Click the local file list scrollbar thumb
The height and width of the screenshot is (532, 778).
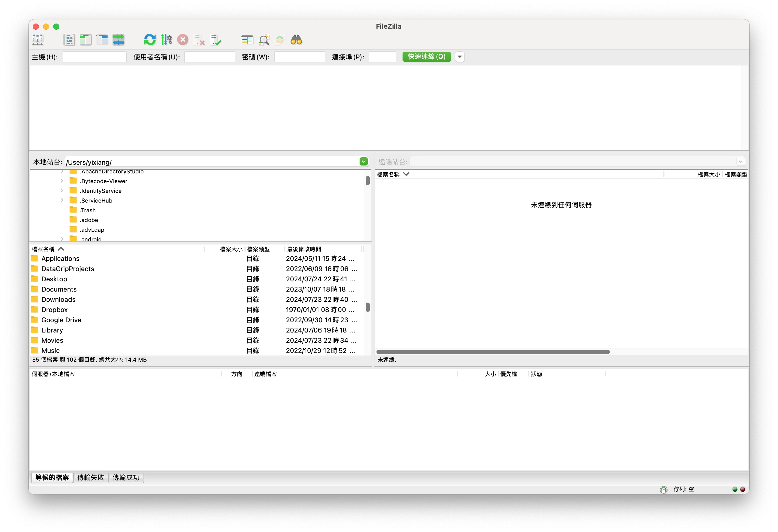[368, 307]
